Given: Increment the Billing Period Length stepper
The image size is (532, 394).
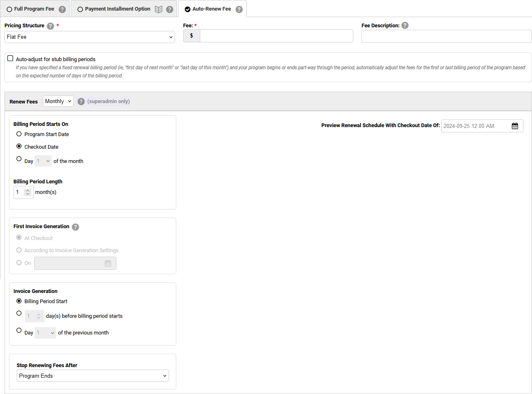Looking at the screenshot, I should tap(27, 190).
